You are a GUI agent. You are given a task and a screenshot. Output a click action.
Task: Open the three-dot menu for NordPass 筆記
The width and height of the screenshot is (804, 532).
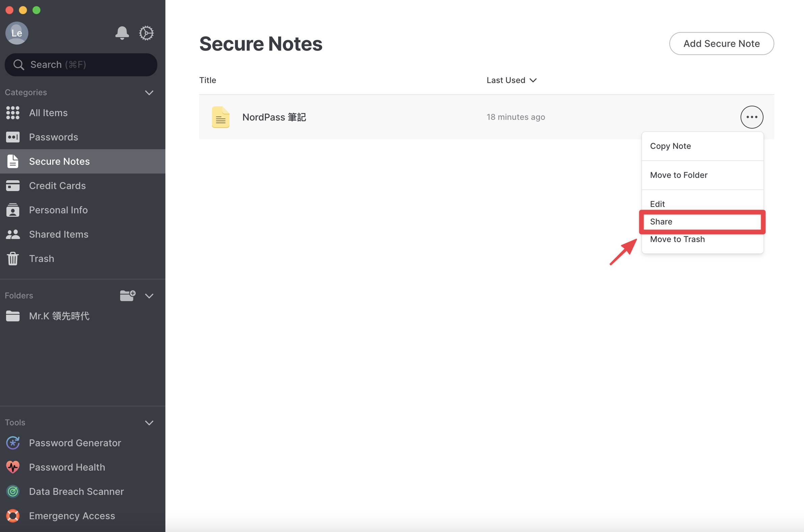(x=752, y=117)
